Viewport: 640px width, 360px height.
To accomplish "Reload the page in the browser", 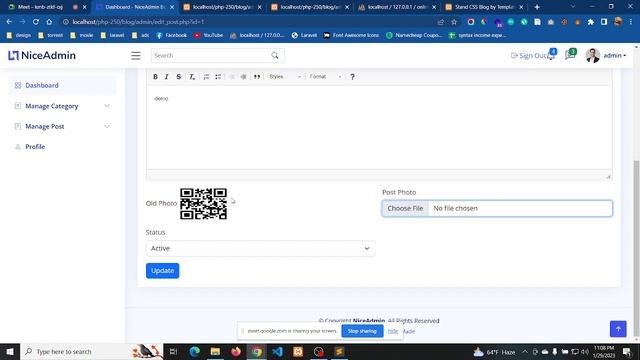I will pyautogui.click(x=36, y=22).
